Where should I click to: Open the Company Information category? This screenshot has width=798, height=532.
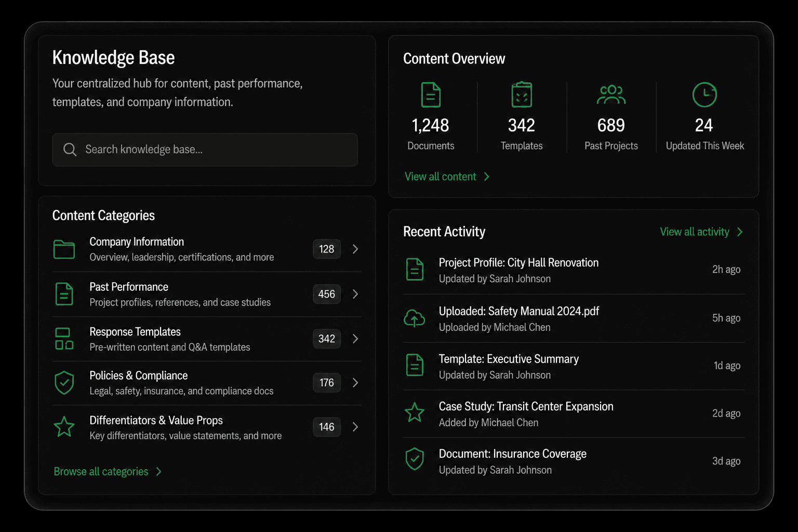coord(207,249)
